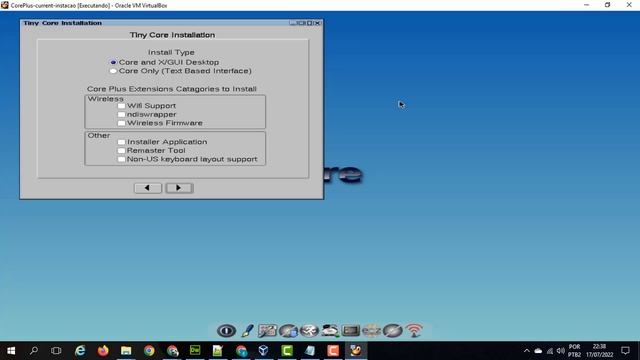This screenshot has height=360, width=640.
Task: Open the Control Panel icon in the dock
Action: point(267,331)
